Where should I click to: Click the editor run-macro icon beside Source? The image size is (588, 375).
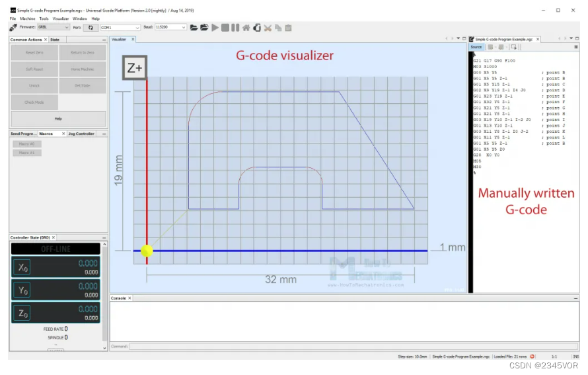(514, 47)
